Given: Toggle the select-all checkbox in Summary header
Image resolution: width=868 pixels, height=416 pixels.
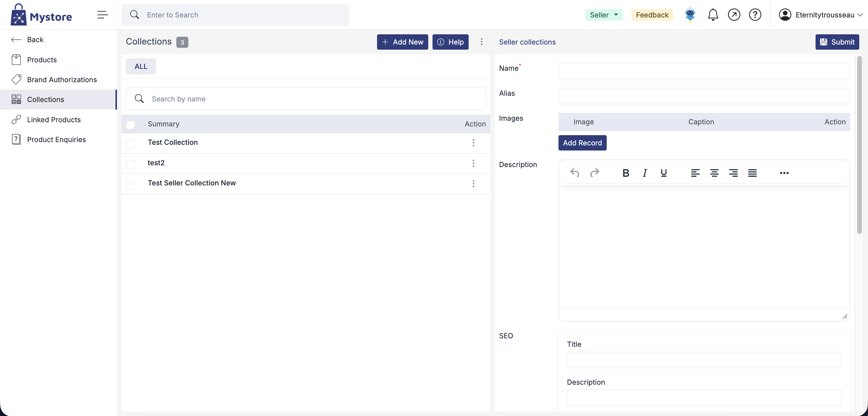Looking at the screenshot, I should coord(131,125).
